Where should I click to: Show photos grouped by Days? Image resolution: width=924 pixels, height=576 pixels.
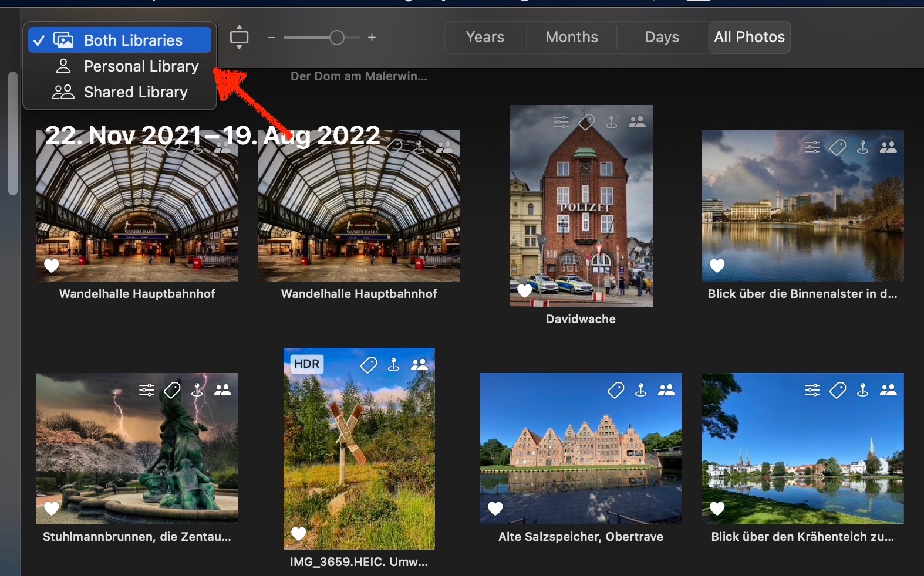662,38
